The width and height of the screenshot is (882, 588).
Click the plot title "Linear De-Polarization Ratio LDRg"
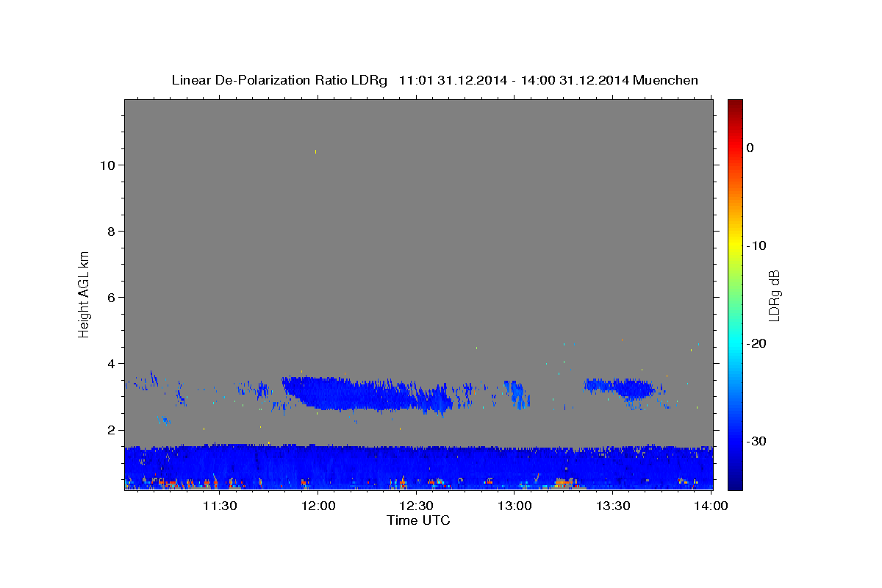[x=279, y=80]
